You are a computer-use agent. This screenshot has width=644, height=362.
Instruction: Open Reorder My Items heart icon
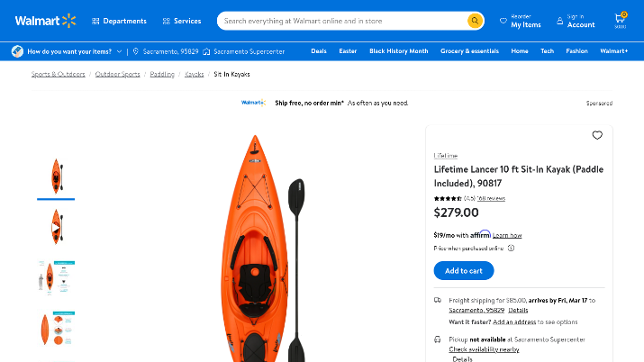[503, 21]
